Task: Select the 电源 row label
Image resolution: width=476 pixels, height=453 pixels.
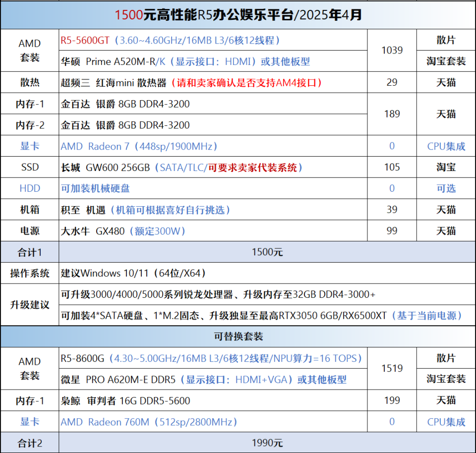Action: coord(29,231)
